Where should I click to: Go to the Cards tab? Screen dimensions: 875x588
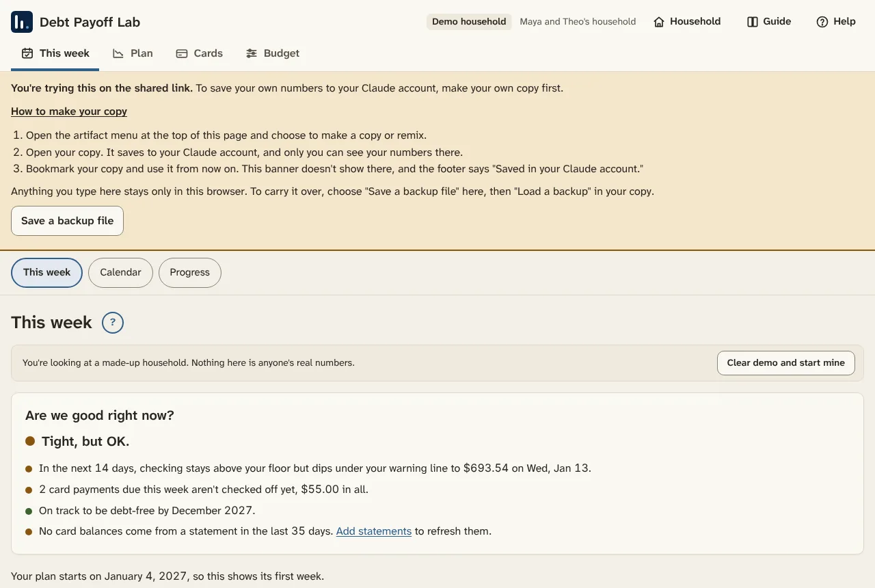tap(200, 53)
